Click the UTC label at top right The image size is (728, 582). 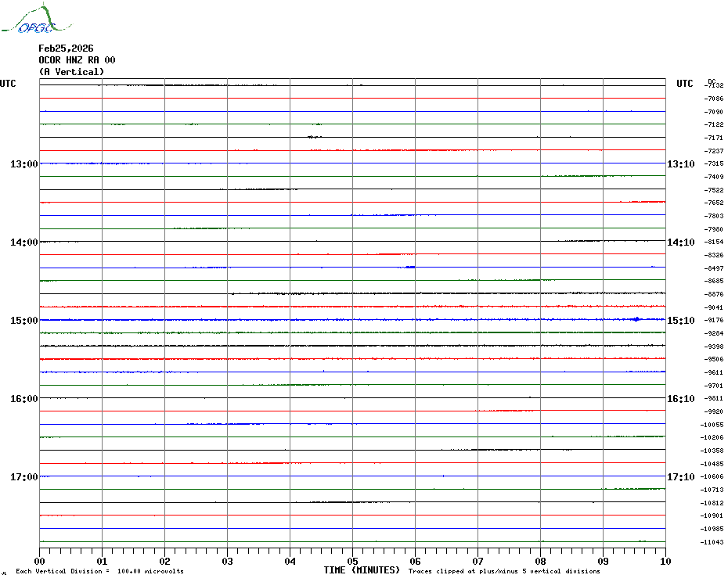(685, 84)
